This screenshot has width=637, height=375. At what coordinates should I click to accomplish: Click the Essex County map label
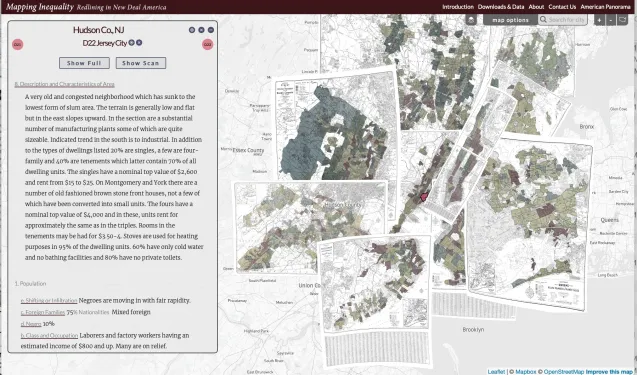[248, 150]
